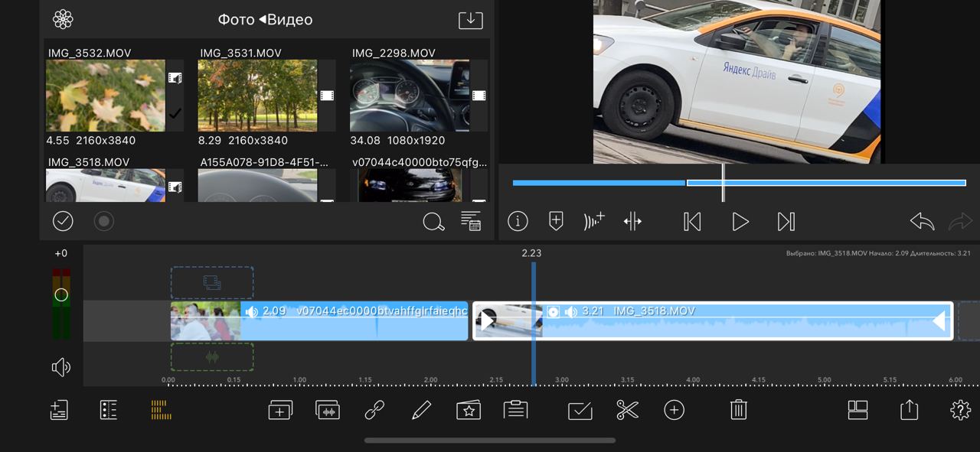Screen dimensions: 980x452
Task: Tap the 34.08 1080x1920 duration label
Action: pyautogui.click(x=397, y=140)
